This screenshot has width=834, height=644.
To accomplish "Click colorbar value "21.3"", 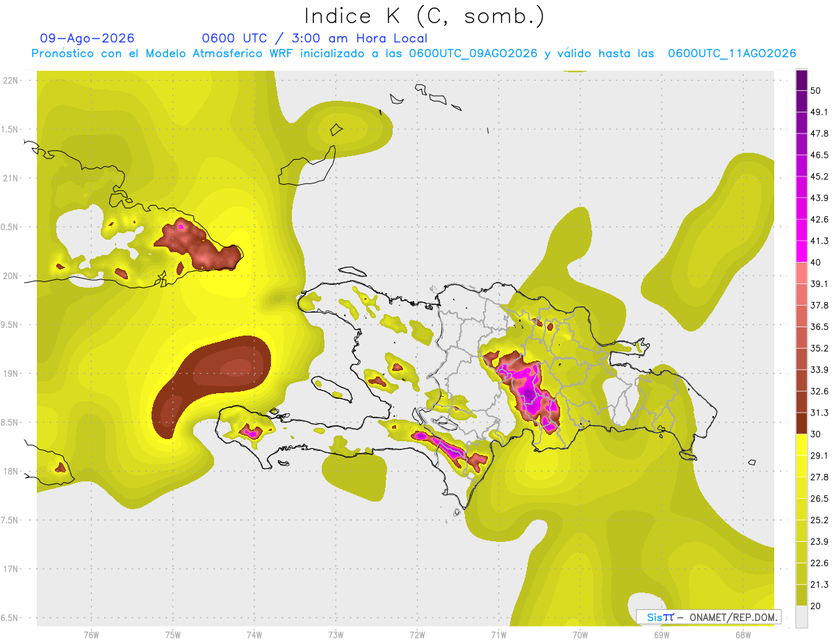I will pyautogui.click(x=819, y=584).
